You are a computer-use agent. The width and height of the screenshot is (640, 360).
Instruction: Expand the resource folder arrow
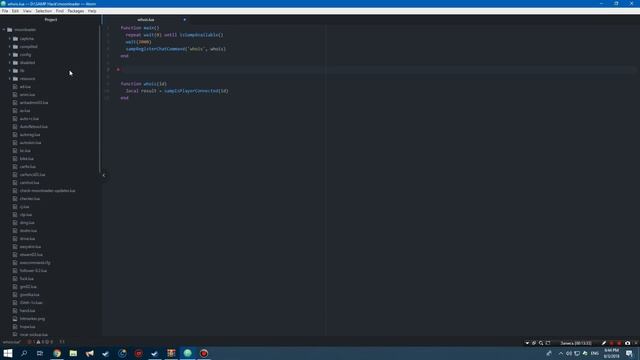pos(10,79)
